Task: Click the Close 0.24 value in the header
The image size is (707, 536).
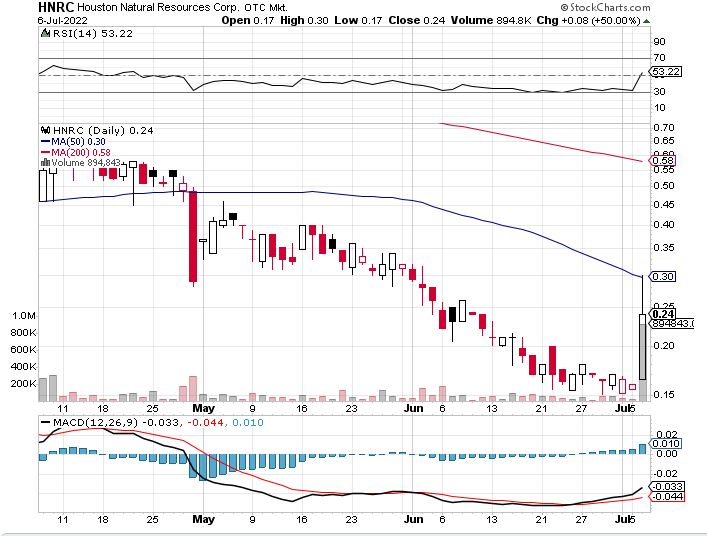Action: 417,20
